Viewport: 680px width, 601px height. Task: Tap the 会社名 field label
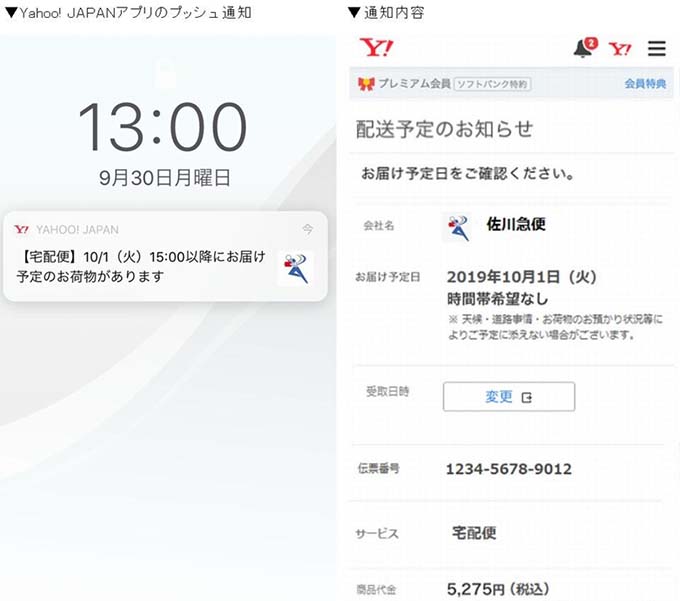point(379,225)
